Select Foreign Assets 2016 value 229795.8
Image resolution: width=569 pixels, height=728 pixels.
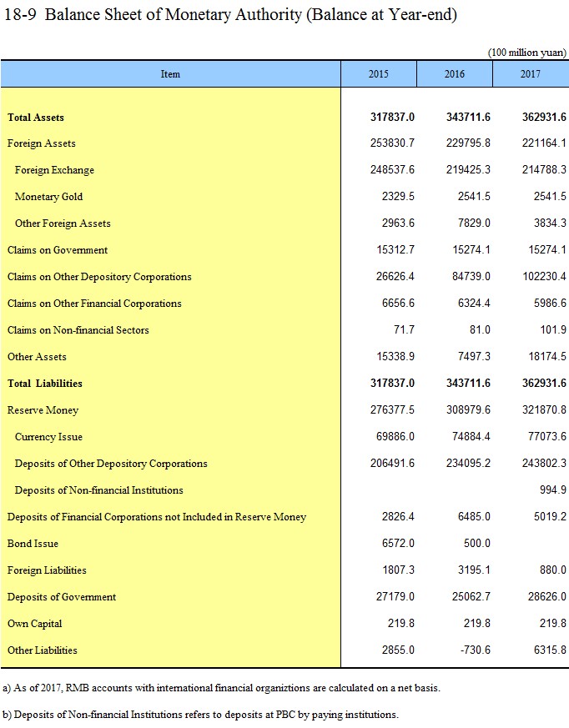click(468, 143)
